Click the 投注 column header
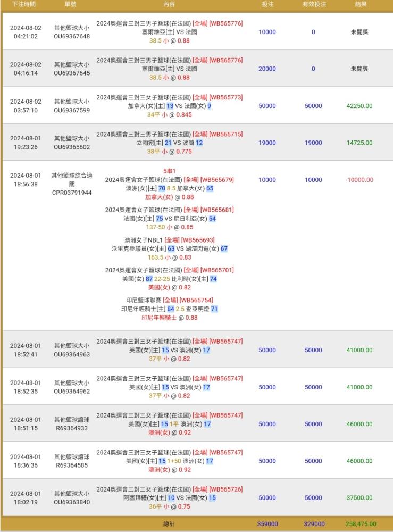 267,4
